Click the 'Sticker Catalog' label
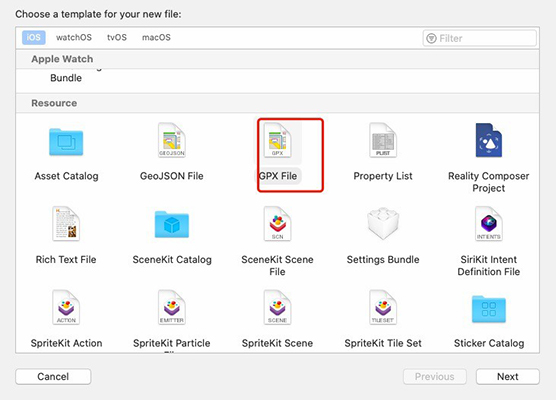This screenshot has height=400, width=556. click(489, 343)
